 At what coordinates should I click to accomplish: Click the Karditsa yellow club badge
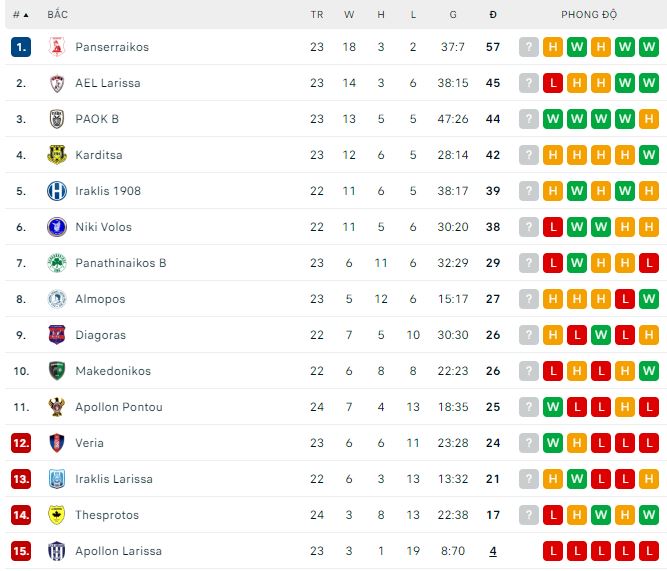[x=56, y=155]
